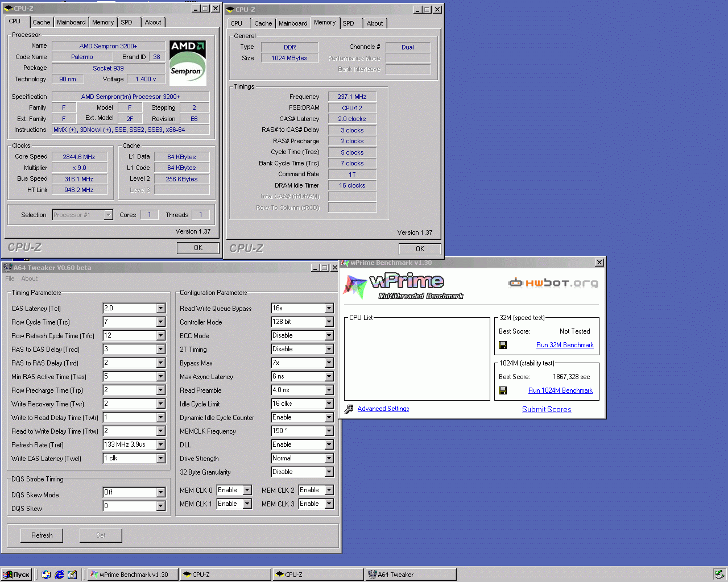This screenshot has height=582, width=728.
Task: Click the save icon under 32M speed test
Action: click(503, 345)
